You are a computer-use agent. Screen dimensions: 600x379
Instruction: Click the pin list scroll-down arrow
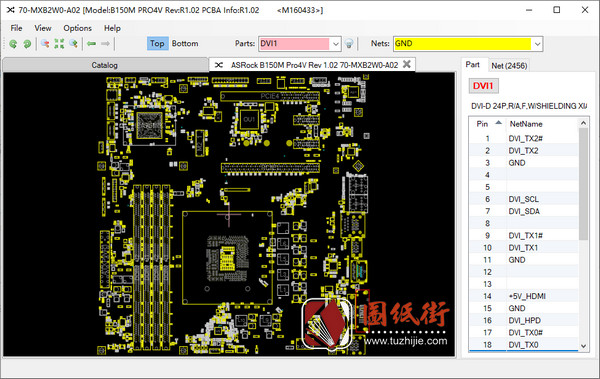583,346
